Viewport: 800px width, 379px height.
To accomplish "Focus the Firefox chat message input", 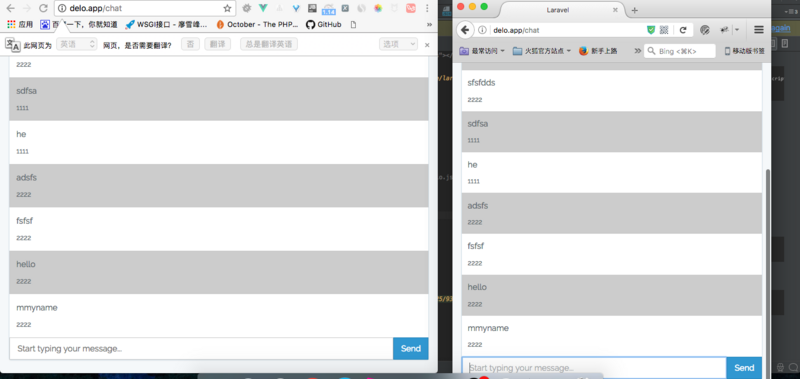I will click(x=594, y=368).
